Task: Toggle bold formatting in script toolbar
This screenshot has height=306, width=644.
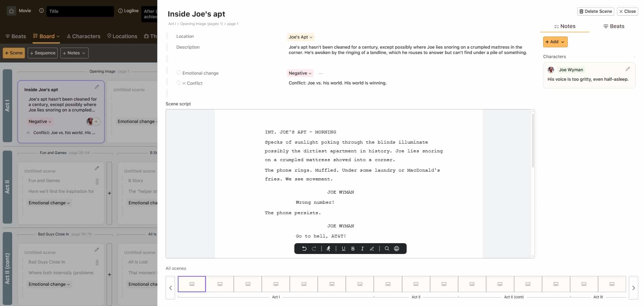Action: (x=353, y=249)
